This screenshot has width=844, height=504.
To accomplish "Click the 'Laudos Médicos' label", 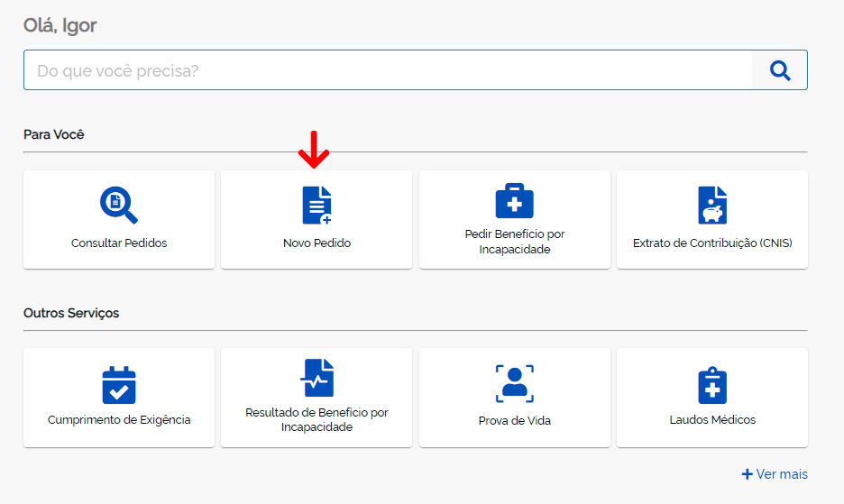I will 712,419.
